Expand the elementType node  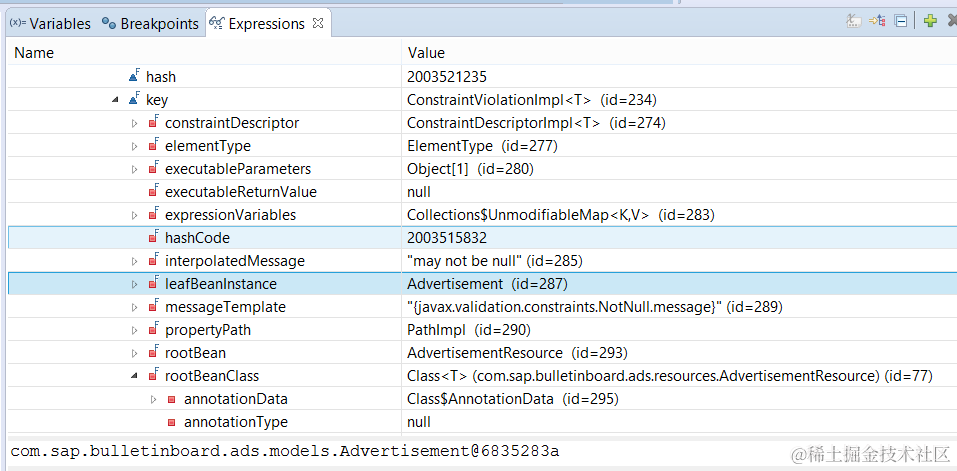pyautogui.click(x=135, y=146)
